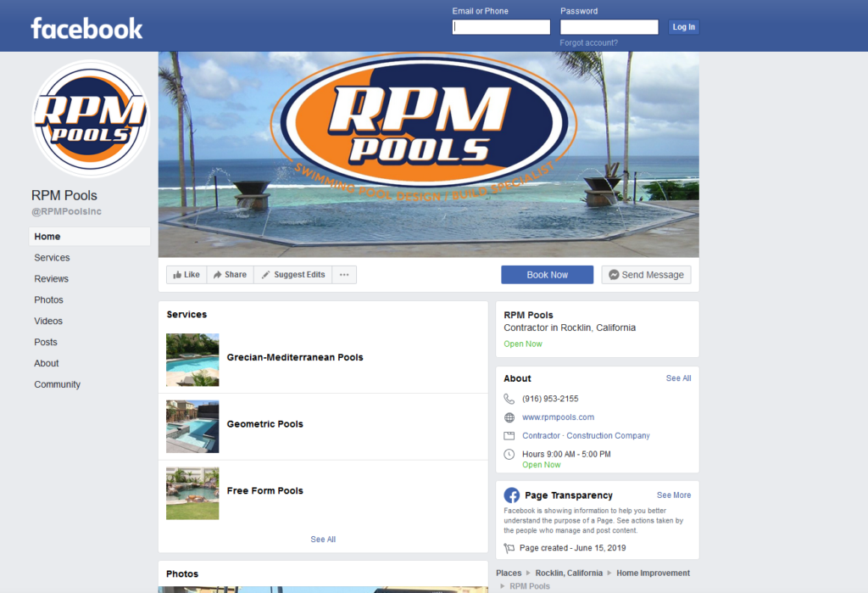Click @RPMPoolsInc username
Screen dimensions: 868x593
pyautogui.click(x=66, y=212)
